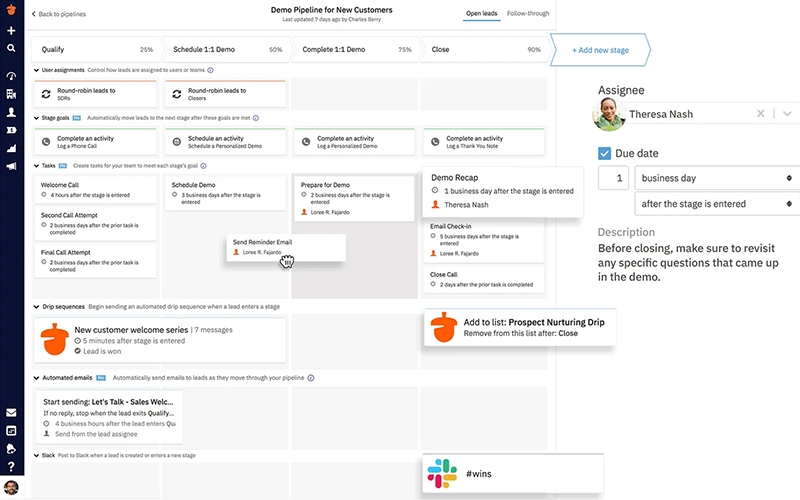The height and width of the screenshot is (500, 800).
Task: Switch to Open leads tab
Action: point(481,13)
